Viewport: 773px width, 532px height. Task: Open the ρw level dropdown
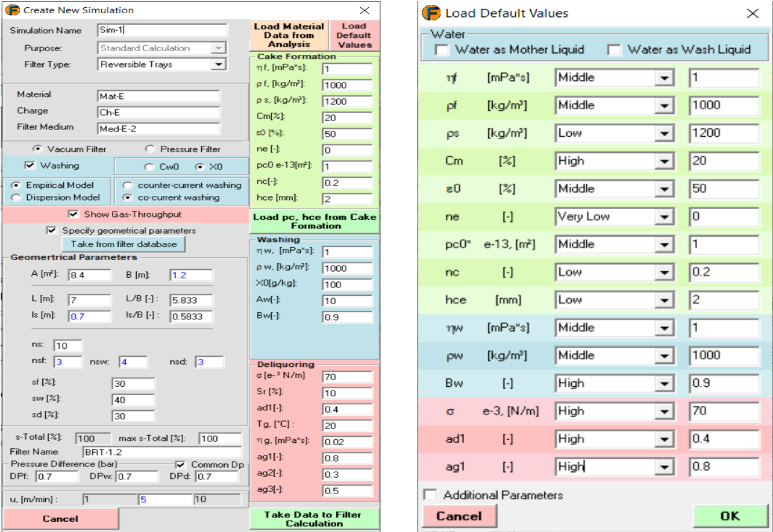pos(663,355)
